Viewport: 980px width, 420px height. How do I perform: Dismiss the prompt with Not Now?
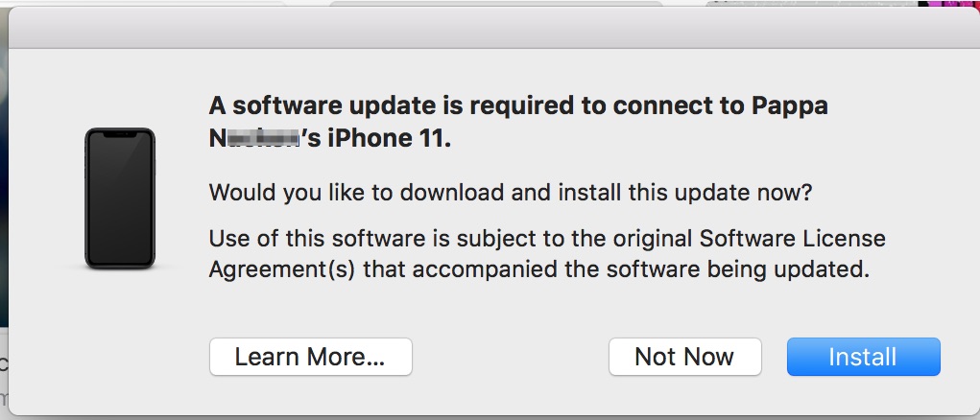684,357
